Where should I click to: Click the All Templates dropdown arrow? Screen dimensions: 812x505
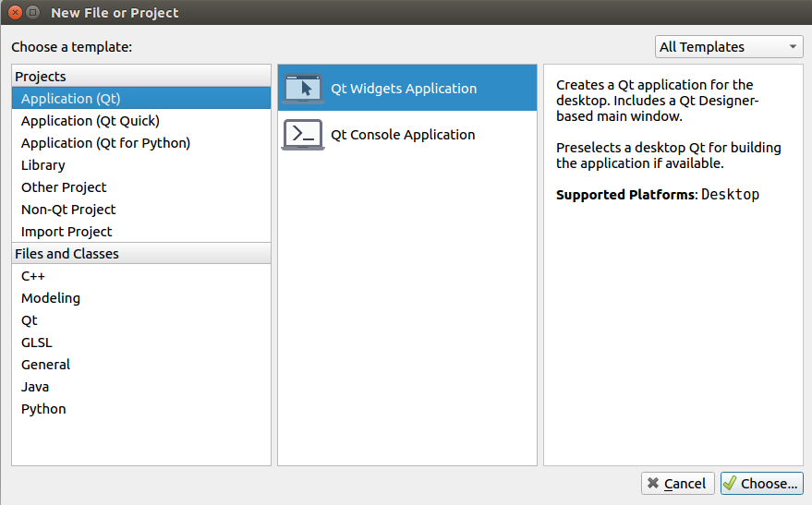click(793, 47)
